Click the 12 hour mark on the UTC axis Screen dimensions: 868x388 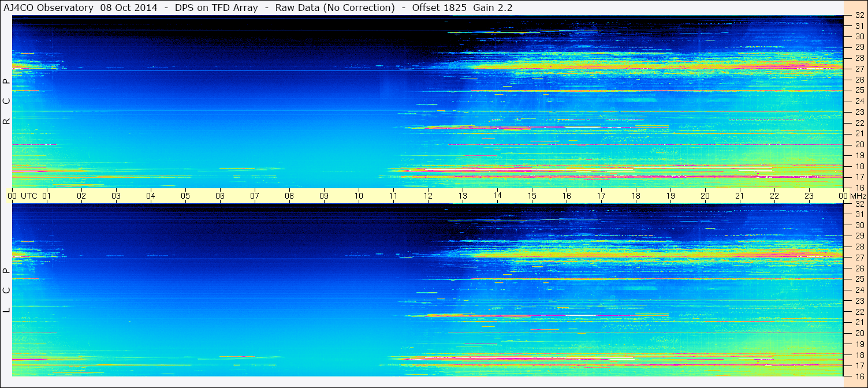pos(428,196)
